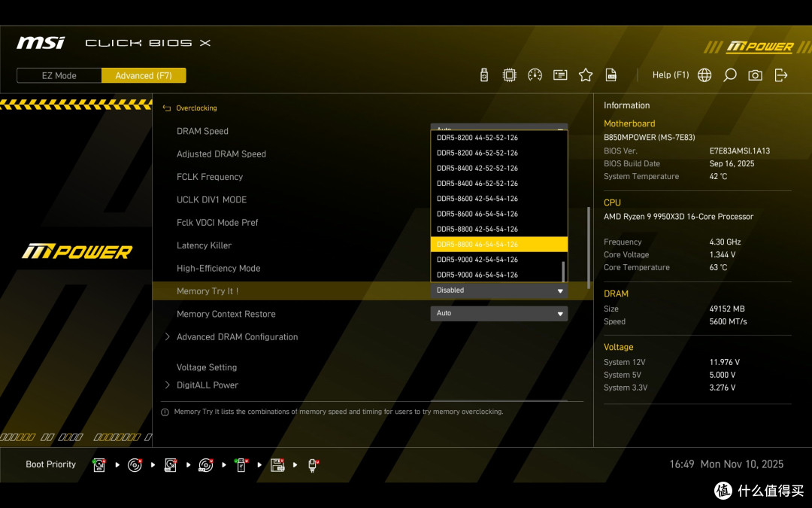The width and height of the screenshot is (812, 508).
Task: Choose DDR5-8600 42-54-54-126 preset
Action: (499, 199)
